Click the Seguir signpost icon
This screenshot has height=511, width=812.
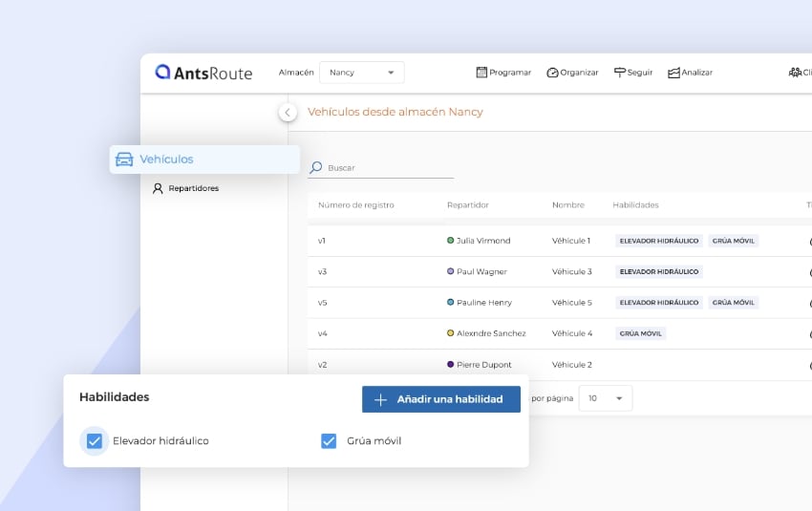coord(619,73)
